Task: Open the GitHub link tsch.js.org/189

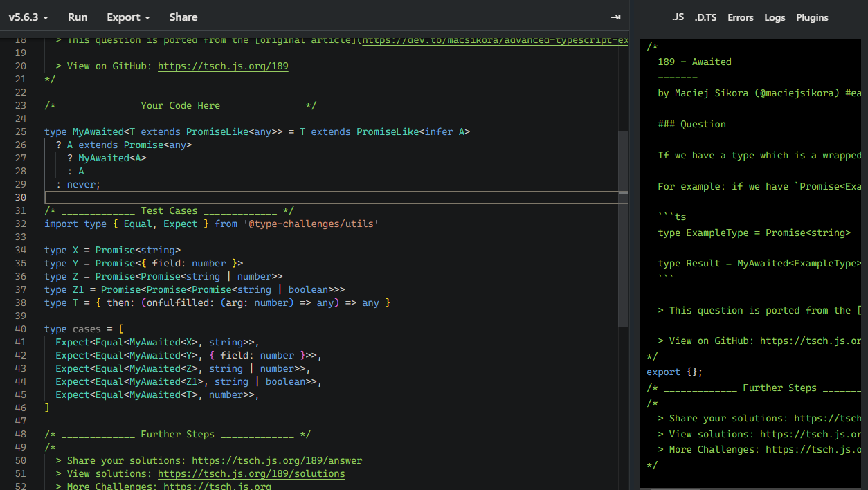Action: tap(223, 66)
